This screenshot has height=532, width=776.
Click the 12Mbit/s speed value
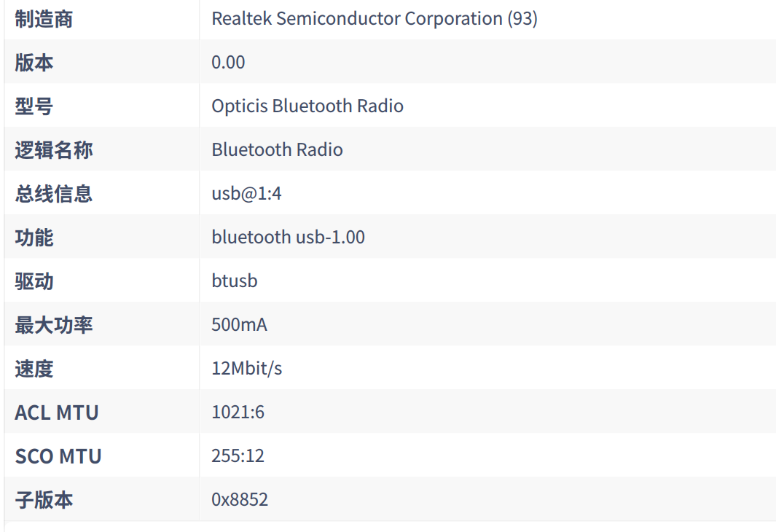coord(246,369)
